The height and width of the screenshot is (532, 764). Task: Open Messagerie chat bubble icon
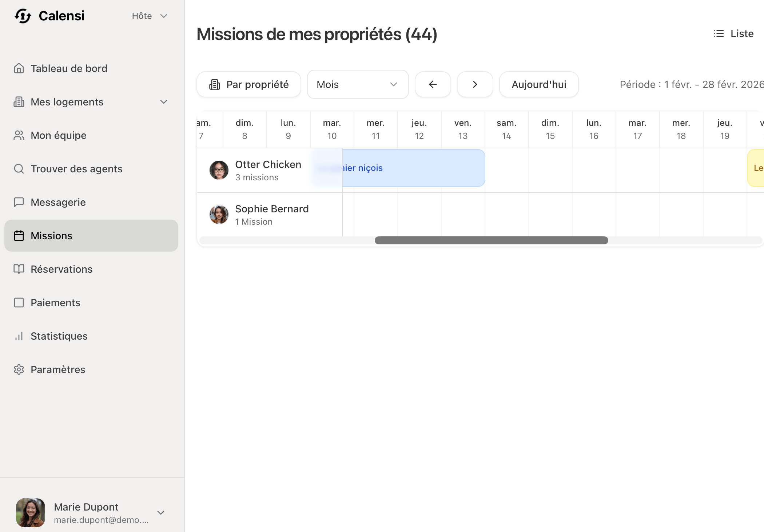click(x=19, y=202)
